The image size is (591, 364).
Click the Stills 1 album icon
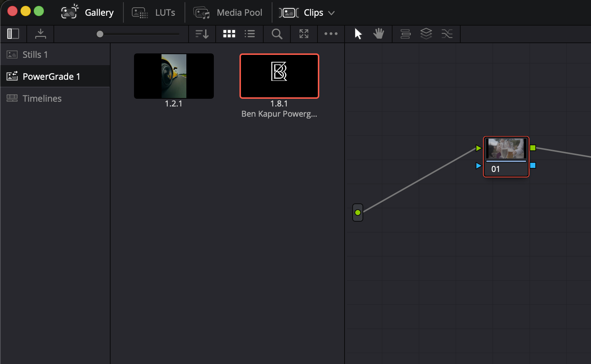12,55
